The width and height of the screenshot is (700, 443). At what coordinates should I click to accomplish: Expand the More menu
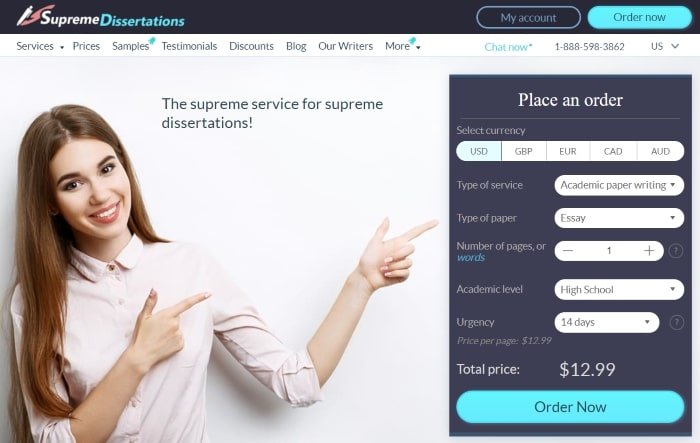pos(402,46)
